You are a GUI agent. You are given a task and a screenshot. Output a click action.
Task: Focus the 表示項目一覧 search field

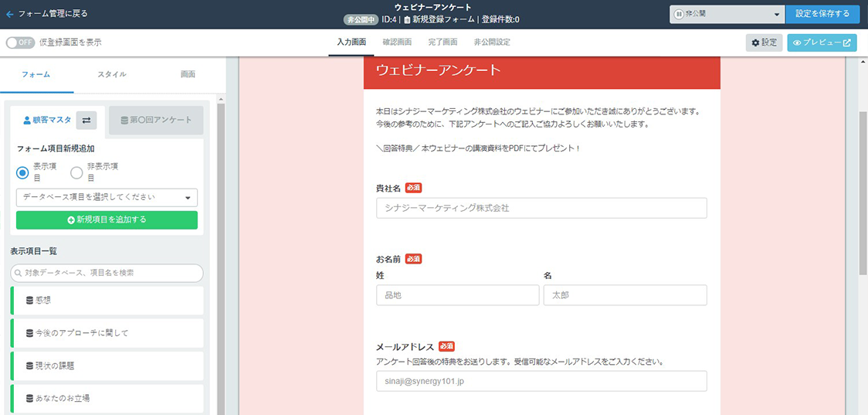[x=107, y=273]
